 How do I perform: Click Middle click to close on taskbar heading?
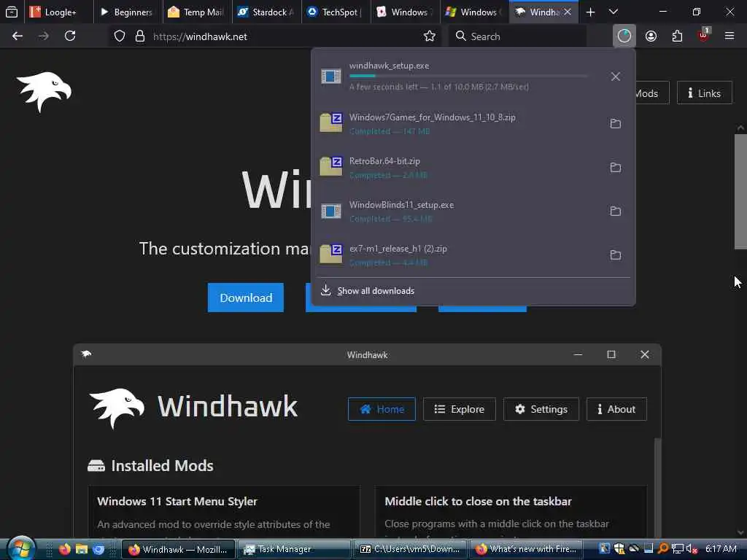[x=478, y=502]
